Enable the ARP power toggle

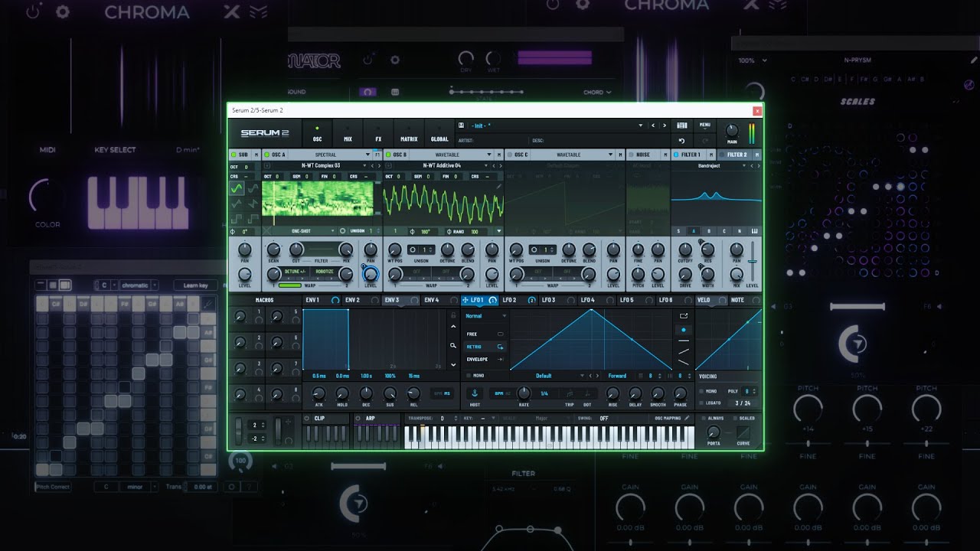(358, 419)
